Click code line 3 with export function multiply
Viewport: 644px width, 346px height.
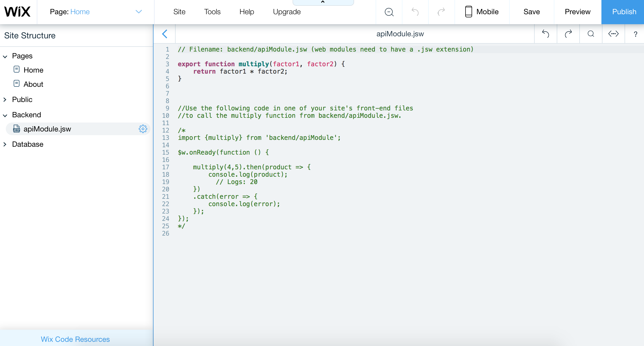(x=261, y=64)
